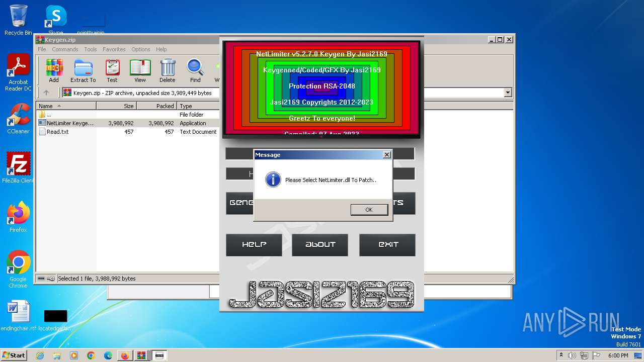The width and height of the screenshot is (644, 362).
Task: Open the Action Center flag icon
Action: click(597, 355)
